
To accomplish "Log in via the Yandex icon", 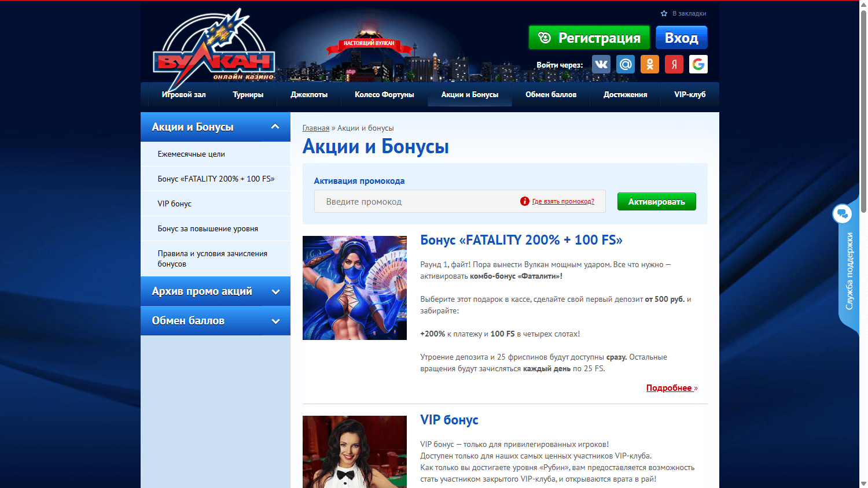I will pyautogui.click(x=674, y=64).
